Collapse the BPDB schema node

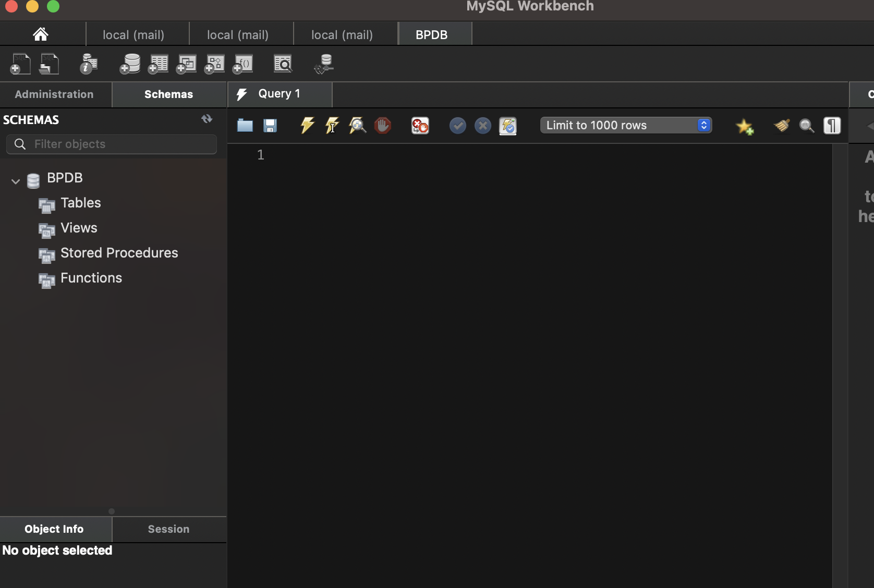tap(16, 181)
